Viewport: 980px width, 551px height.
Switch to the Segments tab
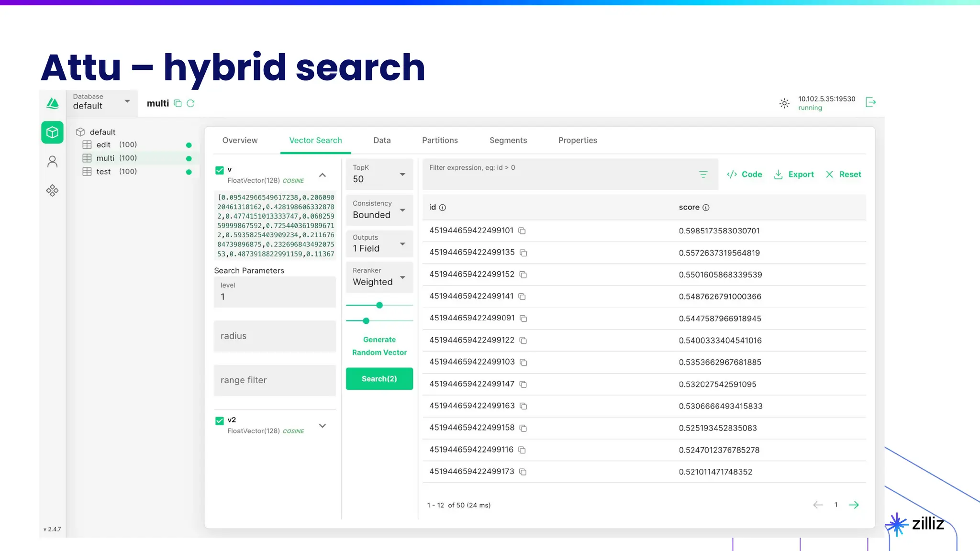point(508,141)
